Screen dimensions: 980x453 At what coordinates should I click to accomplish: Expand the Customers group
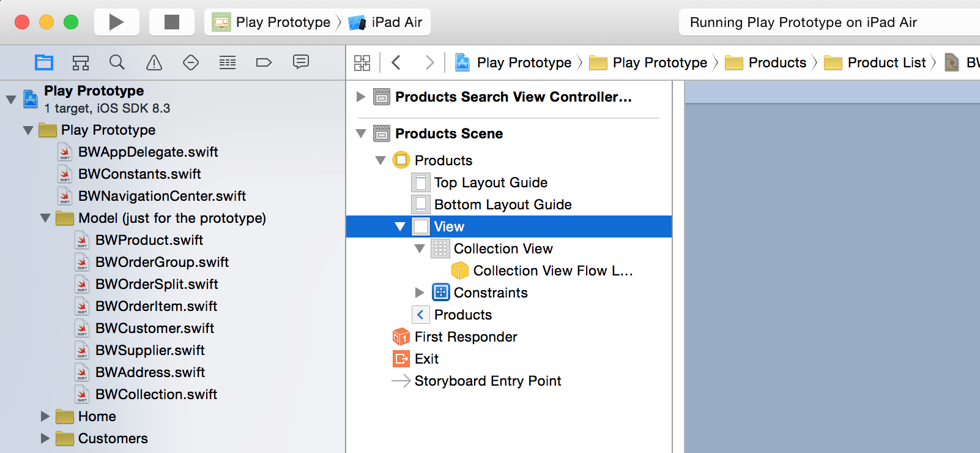45,439
